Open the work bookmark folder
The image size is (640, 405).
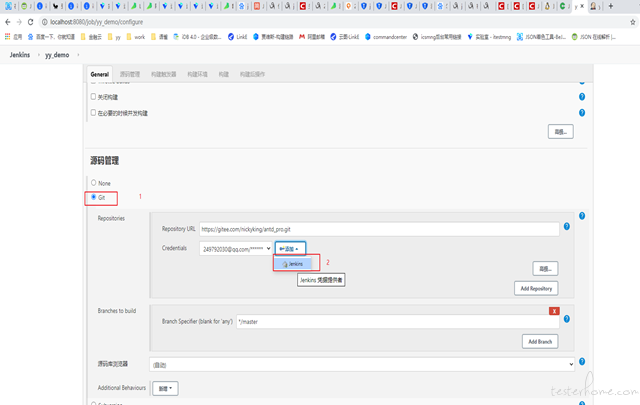[136, 37]
